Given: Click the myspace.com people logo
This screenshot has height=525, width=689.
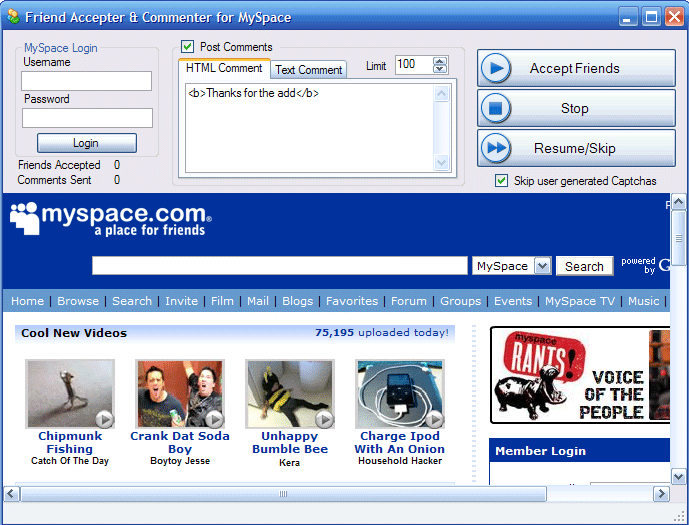Looking at the screenshot, I should 24,218.
